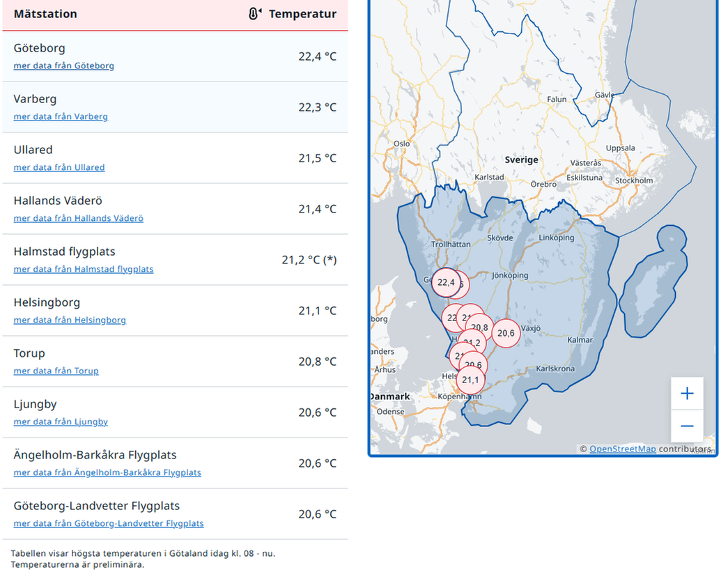Viewport: 728px width, 572px height.
Task: Open the OpenStreetMap attribution link
Action: 623,449
